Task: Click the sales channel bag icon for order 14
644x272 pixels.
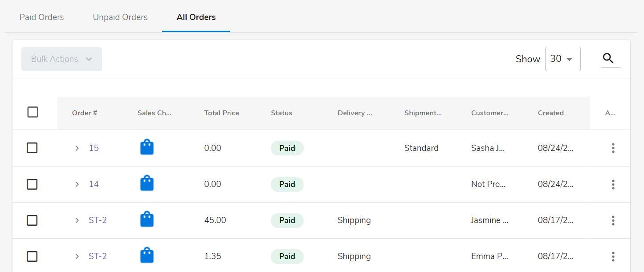Action: [147, 183]
